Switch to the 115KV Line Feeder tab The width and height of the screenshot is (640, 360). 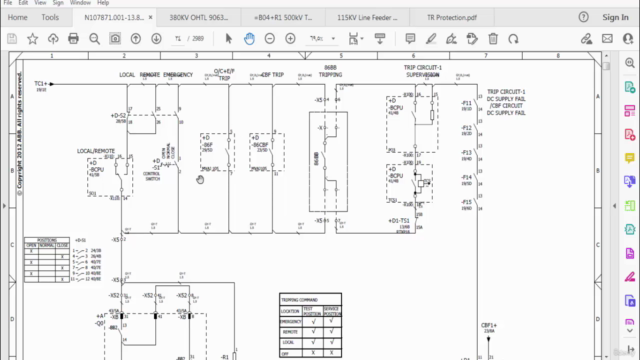point(367,18)
